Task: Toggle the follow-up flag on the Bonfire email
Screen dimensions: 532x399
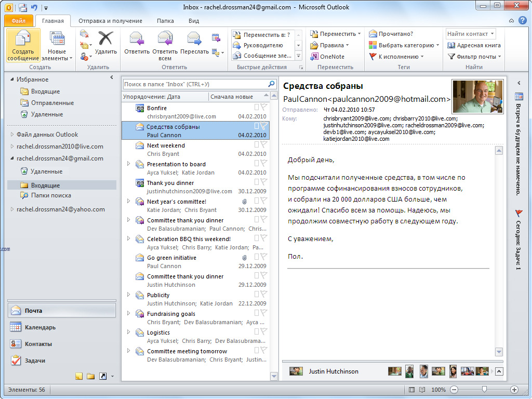Action: pyautogui.click(x=264, y=108)
